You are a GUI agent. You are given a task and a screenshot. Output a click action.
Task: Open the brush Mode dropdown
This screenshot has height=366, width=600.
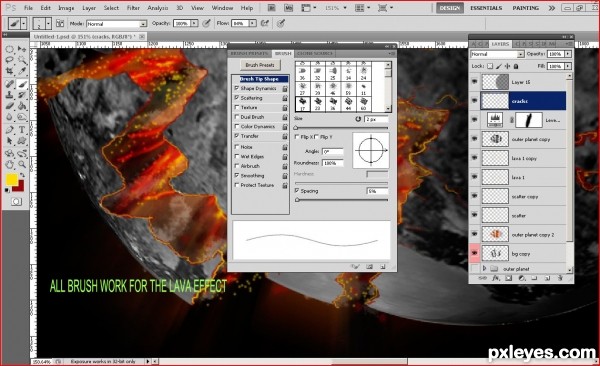pyautogui.click(x=117, y=24)
